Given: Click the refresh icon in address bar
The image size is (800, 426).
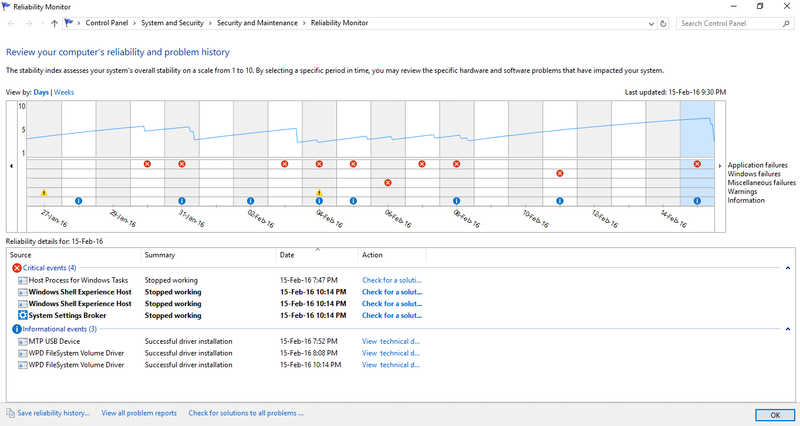Looking at the screenshot, I should [x=663, y=23].
